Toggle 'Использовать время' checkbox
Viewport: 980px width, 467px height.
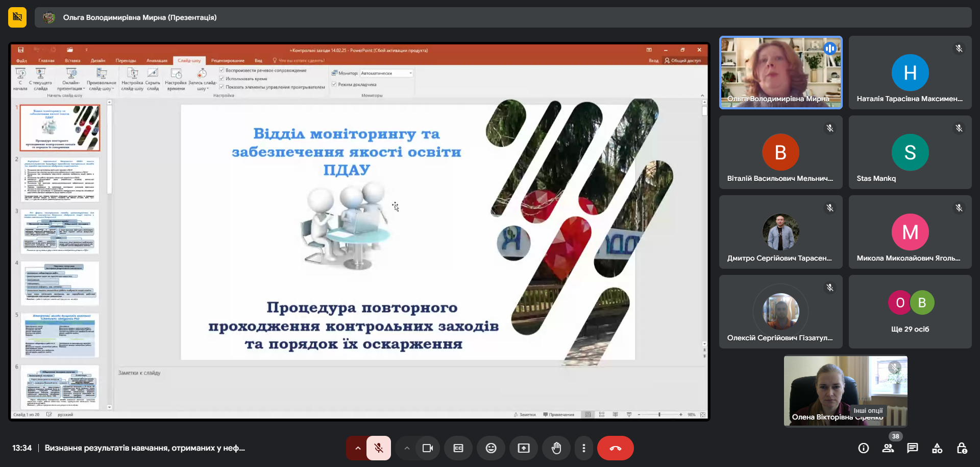(x=222, y=79)
